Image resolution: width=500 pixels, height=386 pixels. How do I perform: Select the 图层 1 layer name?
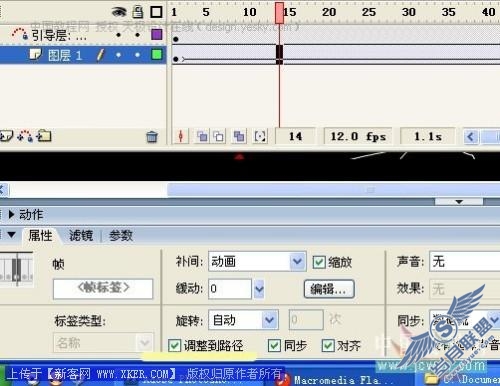(x=65, y=55)
